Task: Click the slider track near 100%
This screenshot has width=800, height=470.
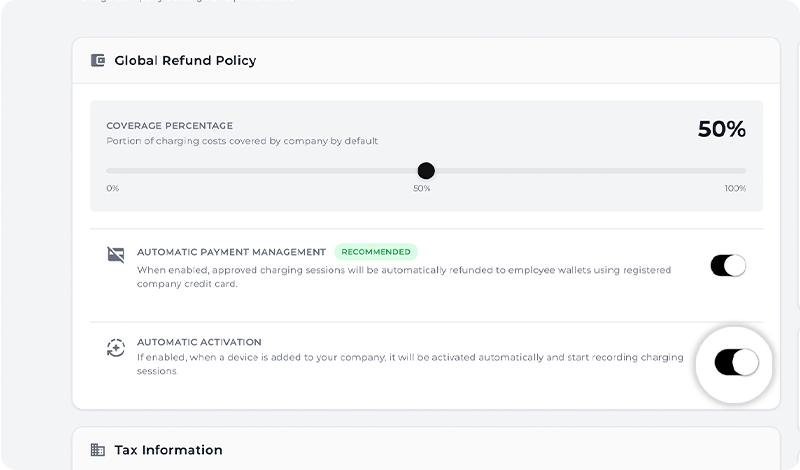Action: [738, 171]
